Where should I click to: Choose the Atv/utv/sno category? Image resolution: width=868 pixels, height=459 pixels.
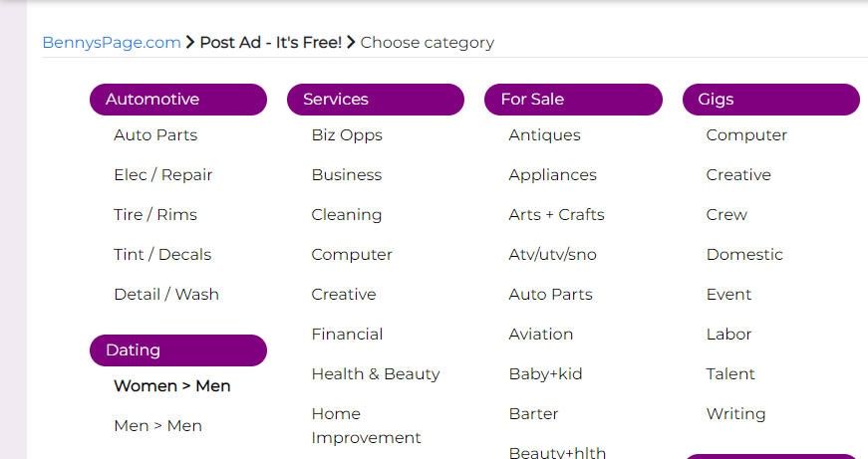point(552,255)
